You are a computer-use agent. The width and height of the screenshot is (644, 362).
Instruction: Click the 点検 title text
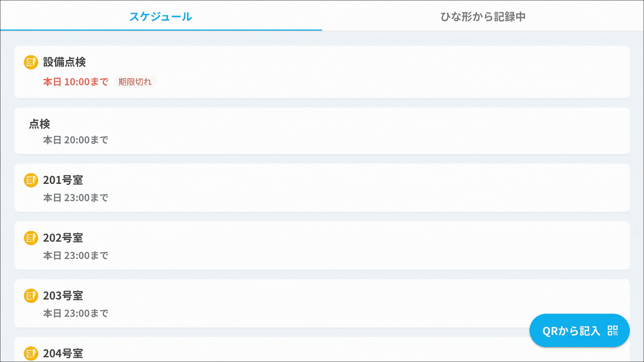point(40,124)
